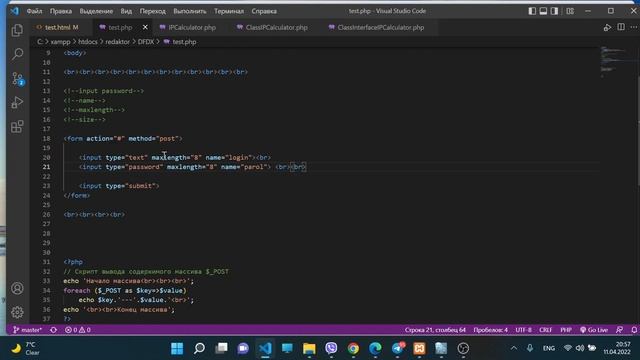Image resolution: width=640 pixels, height=360 pixels.
Task: Open the Explorer view in activity bar
Action: 17,30
